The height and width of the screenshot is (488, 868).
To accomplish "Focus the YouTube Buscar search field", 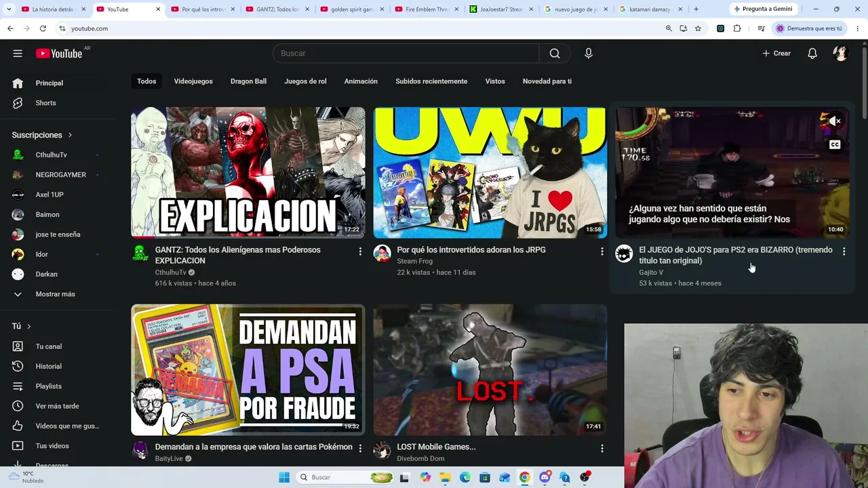I will point(406,54).
